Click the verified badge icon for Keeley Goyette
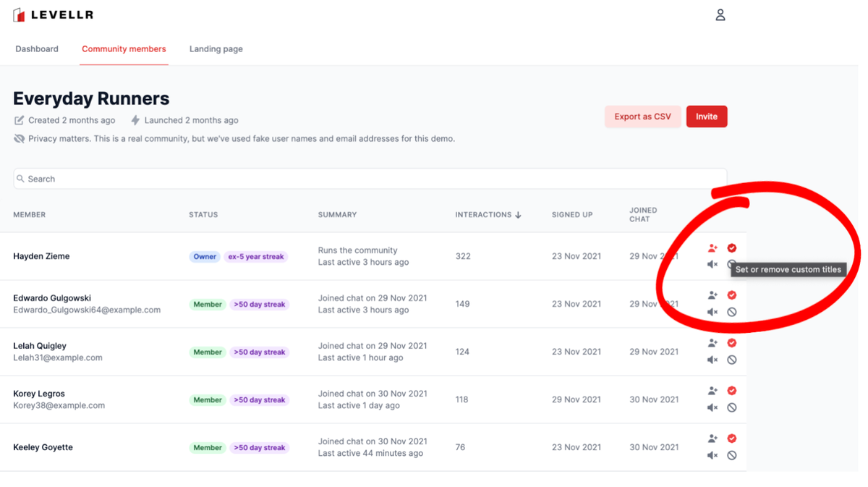 732,439
